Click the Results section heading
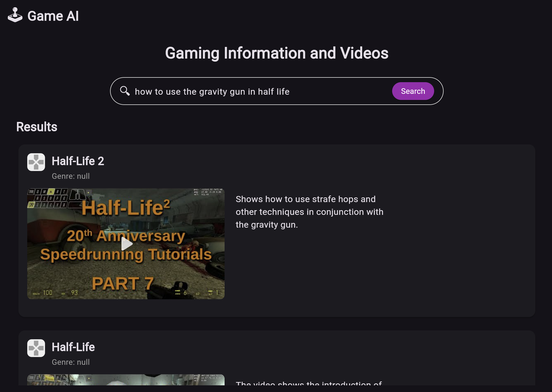The width and height of the screenshot is (552, 392). (37, 127)
